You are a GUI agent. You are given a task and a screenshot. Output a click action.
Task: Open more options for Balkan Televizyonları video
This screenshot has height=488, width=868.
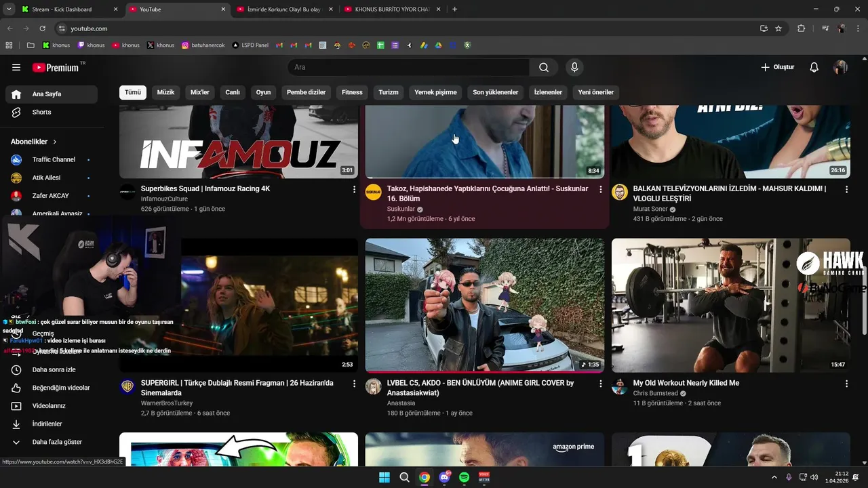coord(846,190)
